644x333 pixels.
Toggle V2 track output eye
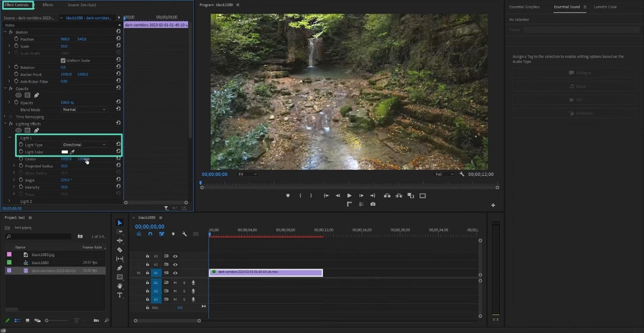pyautogui.click(x=175, y=265)
